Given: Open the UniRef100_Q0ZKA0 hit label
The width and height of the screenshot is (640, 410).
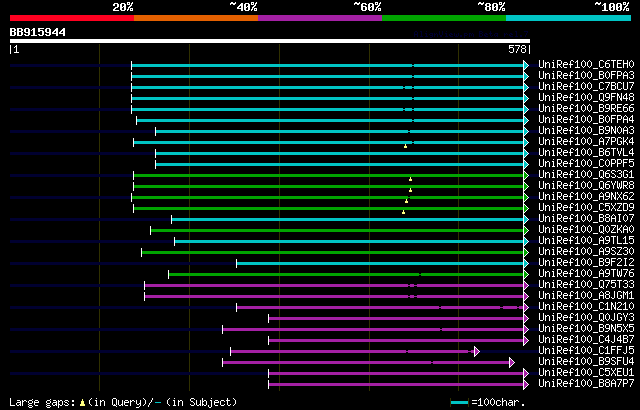Looking at the screenshot, I should [586, 230].
